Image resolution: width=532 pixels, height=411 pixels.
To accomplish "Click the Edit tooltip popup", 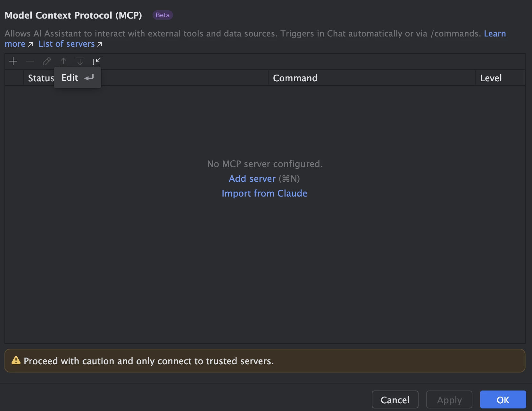I will pyautogui.click(x=78, y=77).
